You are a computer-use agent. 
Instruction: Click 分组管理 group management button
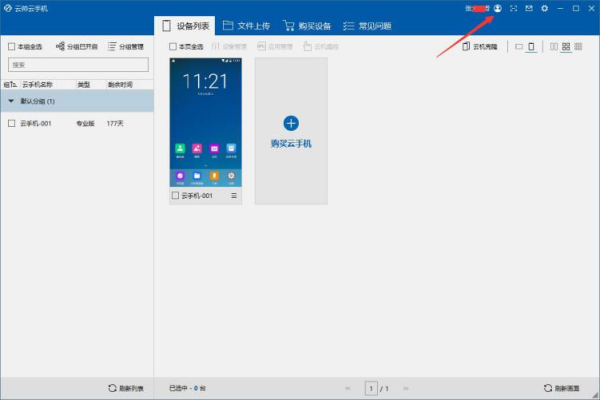pos(126,47)
